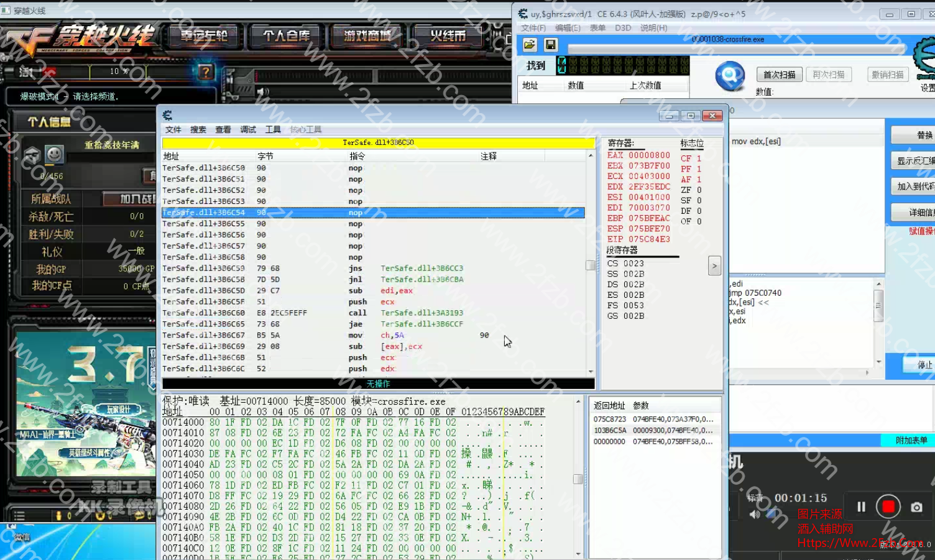This screenshot has width=935, height=560.
Task: Pause the screen recording
Action: point(861,507)
